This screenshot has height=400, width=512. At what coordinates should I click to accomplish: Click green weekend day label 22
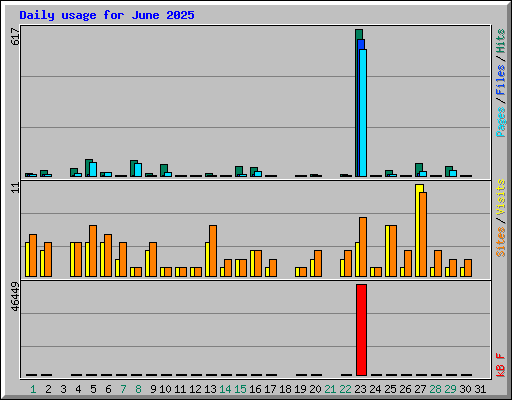click(345, 389)
